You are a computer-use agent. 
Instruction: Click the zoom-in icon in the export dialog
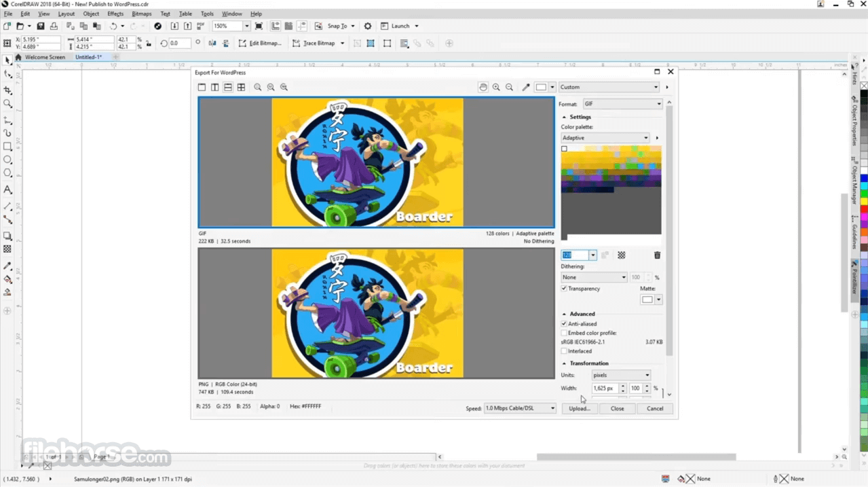point(496,87)
